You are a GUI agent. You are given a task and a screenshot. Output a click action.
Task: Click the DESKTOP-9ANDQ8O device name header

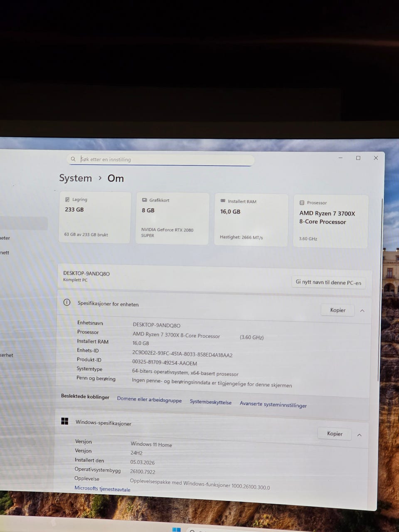tap(86, 273)
